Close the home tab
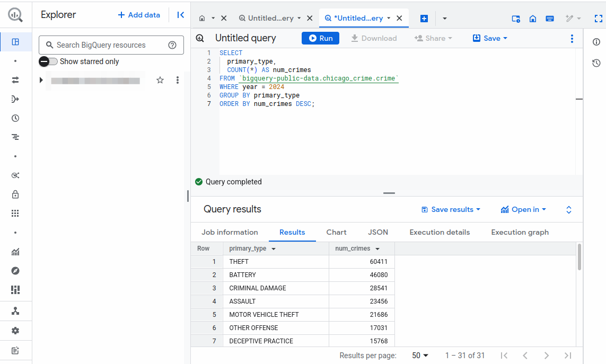The image size is (606, 364). (224, 18)
